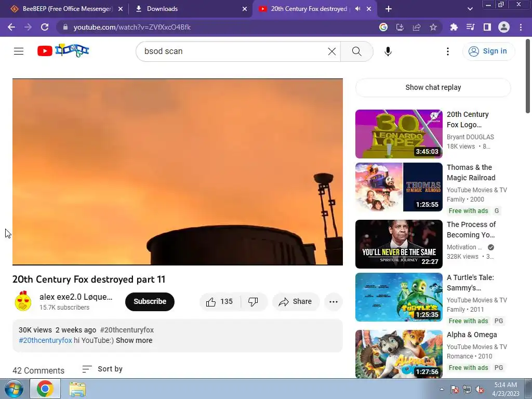Open Windows Start menu
Screen dimensions: 532x399
pos(14,389)
